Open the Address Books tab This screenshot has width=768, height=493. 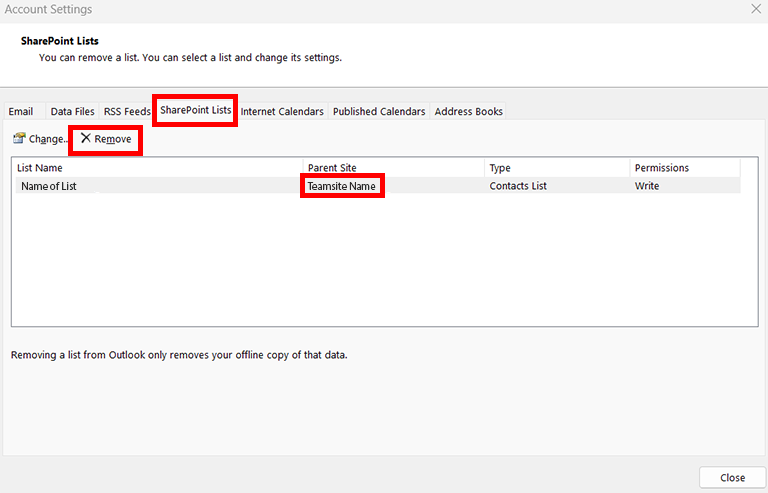[x=468, y=112]
